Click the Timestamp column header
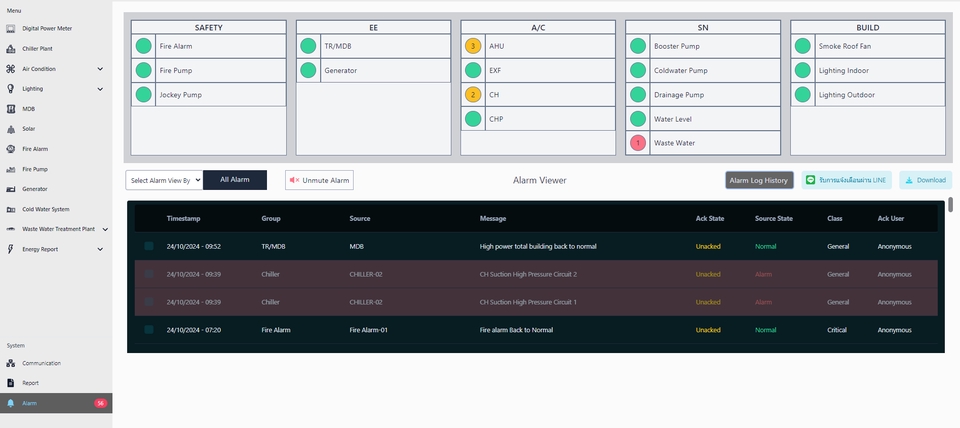 (x=183, y=219)
